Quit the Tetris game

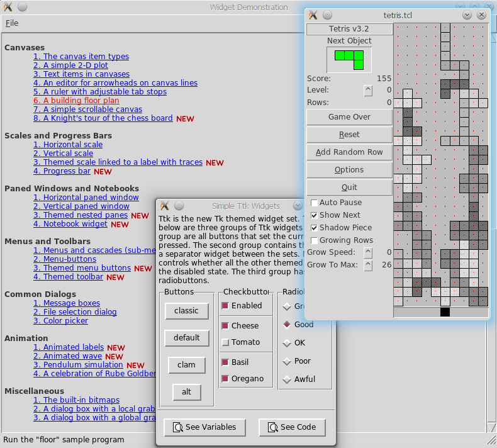coord(349,188)
